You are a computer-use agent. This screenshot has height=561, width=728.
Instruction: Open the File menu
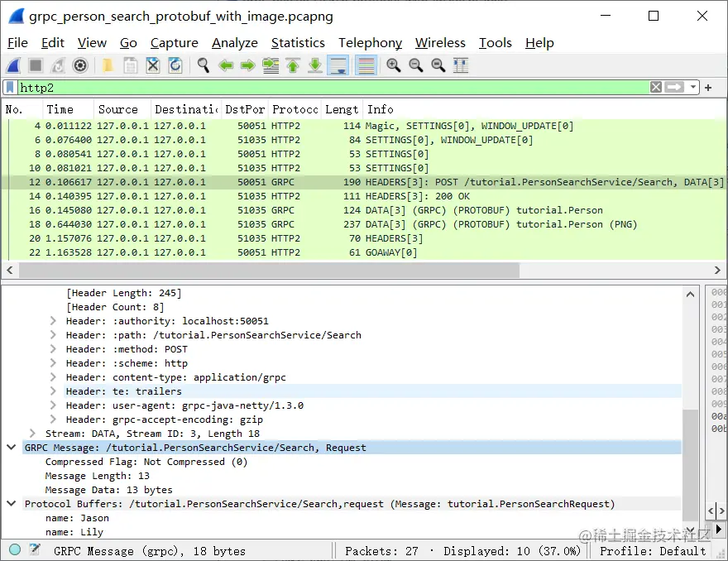pyautogui.click(x=17, y=43)
